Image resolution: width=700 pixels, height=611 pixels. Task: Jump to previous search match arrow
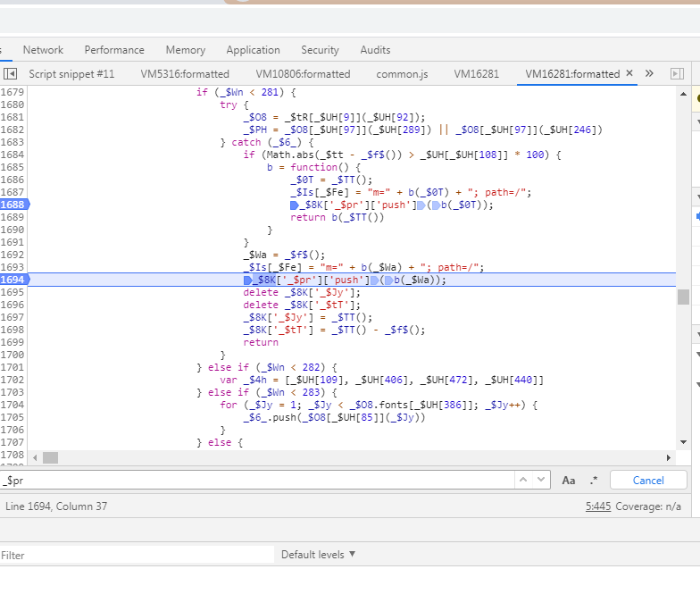pos(523,480)
